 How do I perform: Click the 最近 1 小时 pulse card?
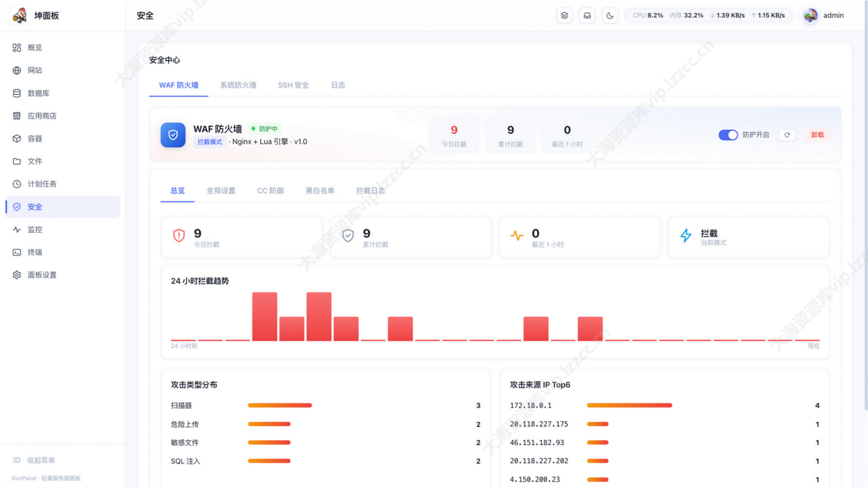point(579,237)
